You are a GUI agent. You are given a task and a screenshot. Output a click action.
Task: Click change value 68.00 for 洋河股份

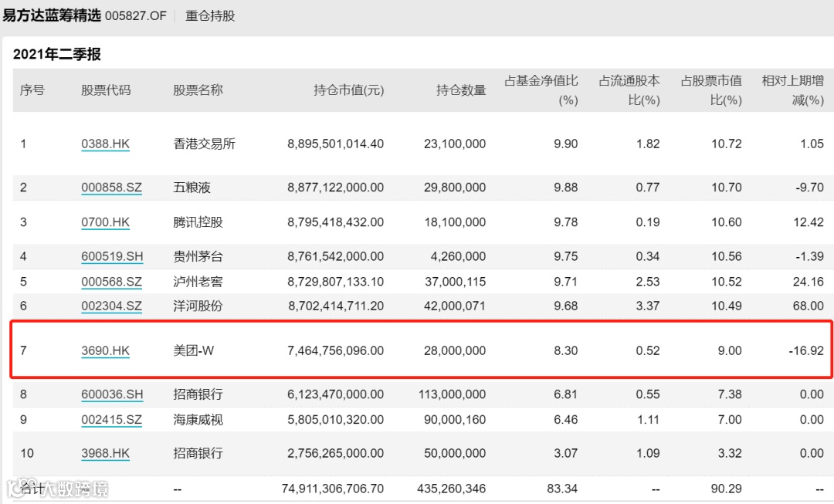(808, 306)
